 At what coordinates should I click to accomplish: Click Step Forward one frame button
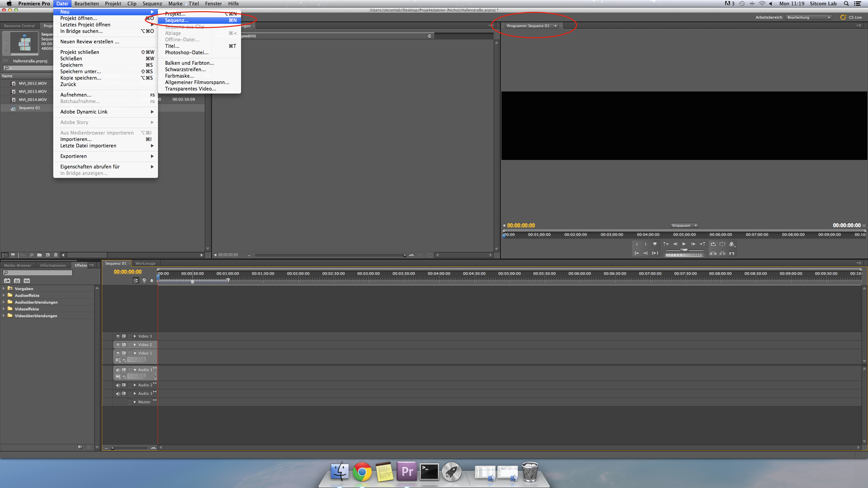click(693, 244)
